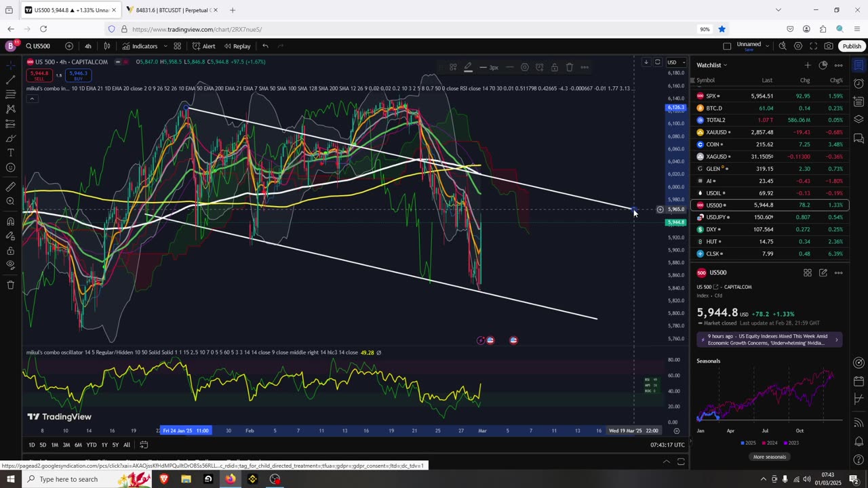This screenshot has height=488, width=868.
Task: Remove drawings with left toolbar trash icon
Action: (x=11, y=285)
